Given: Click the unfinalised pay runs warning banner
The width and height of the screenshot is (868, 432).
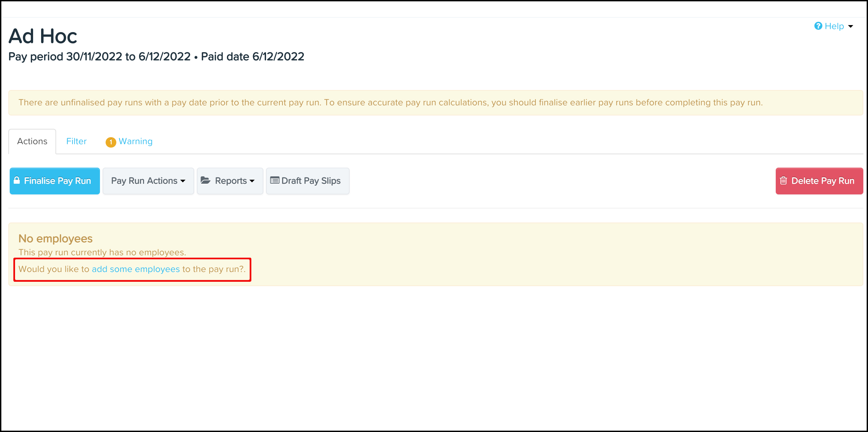Looking at the screenshot, I should pyautogui.click(x=436, y=102).
